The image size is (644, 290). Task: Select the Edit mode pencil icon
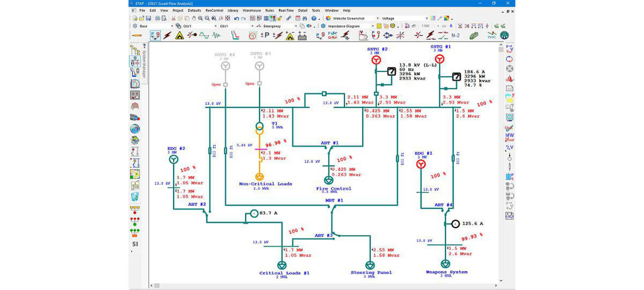click(x=137, y=35)
